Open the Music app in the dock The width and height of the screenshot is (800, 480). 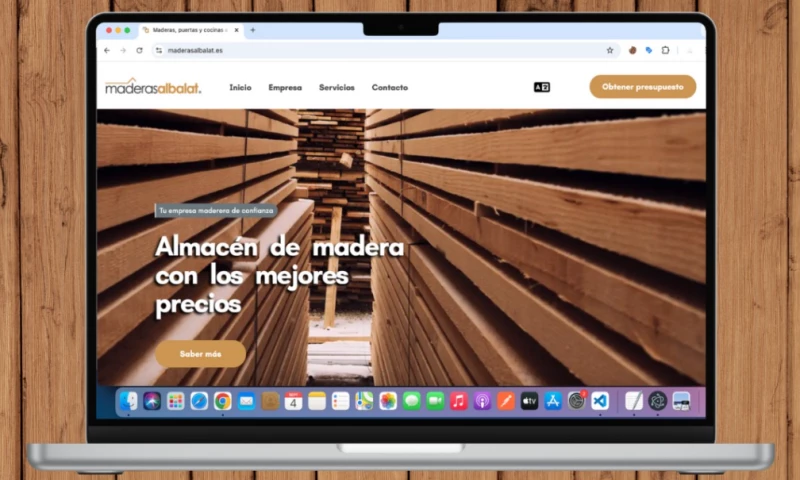tap(459, 401)
